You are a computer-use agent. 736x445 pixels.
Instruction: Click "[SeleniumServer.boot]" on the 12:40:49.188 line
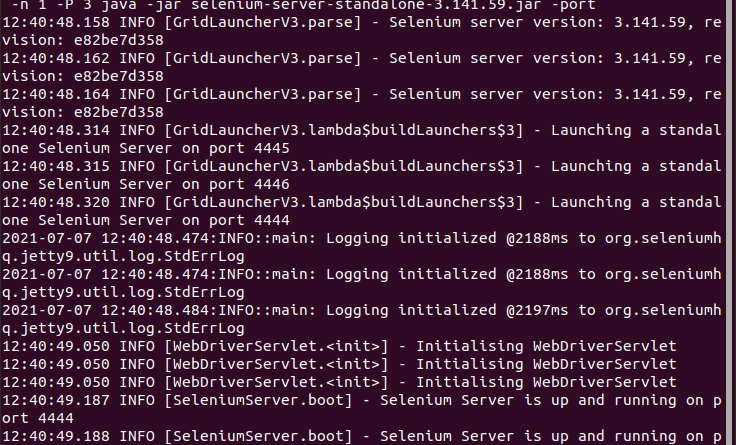(258, 437)
